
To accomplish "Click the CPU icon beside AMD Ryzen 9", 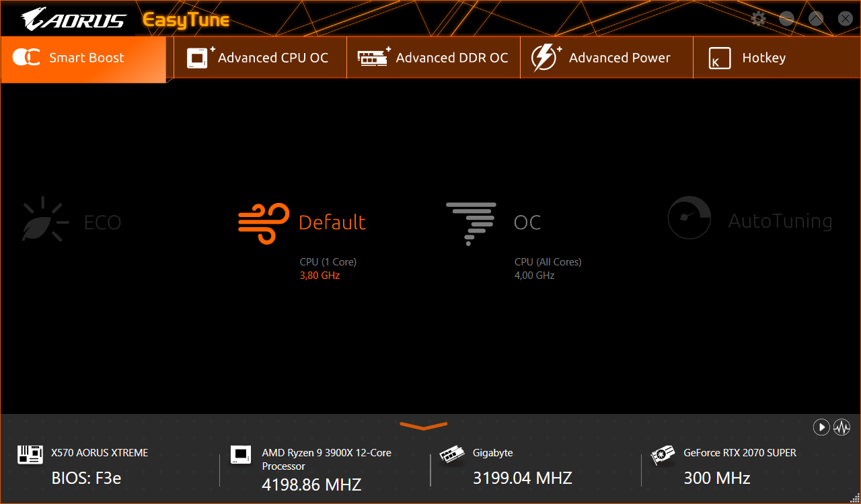I will point(241,455).
